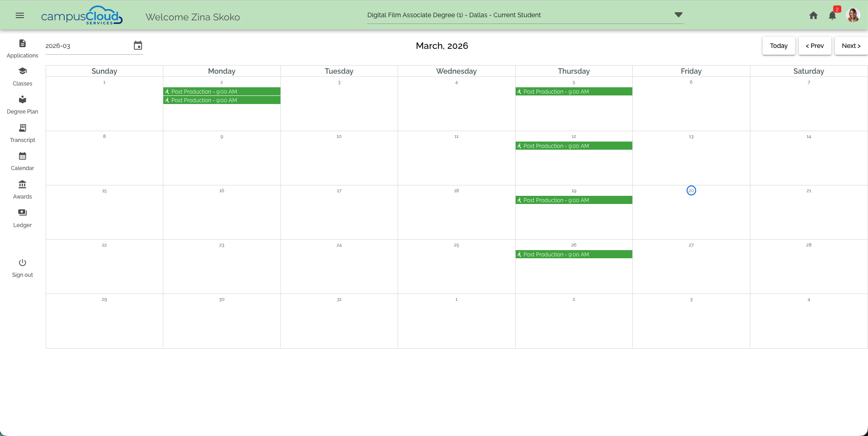This screenshot has width=868, height=436.
Task: Open the Awards page
Action: (22, 189)
